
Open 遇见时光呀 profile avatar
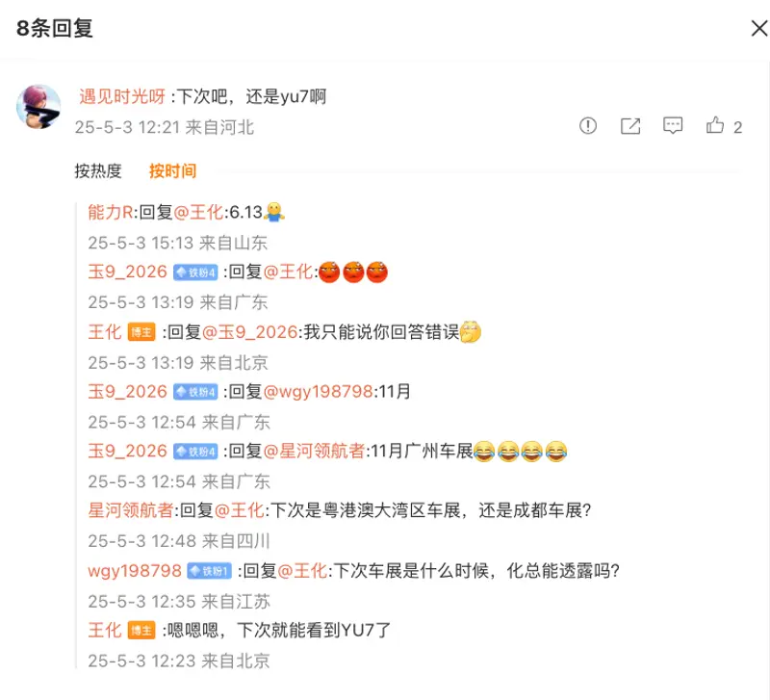[38, 107]
